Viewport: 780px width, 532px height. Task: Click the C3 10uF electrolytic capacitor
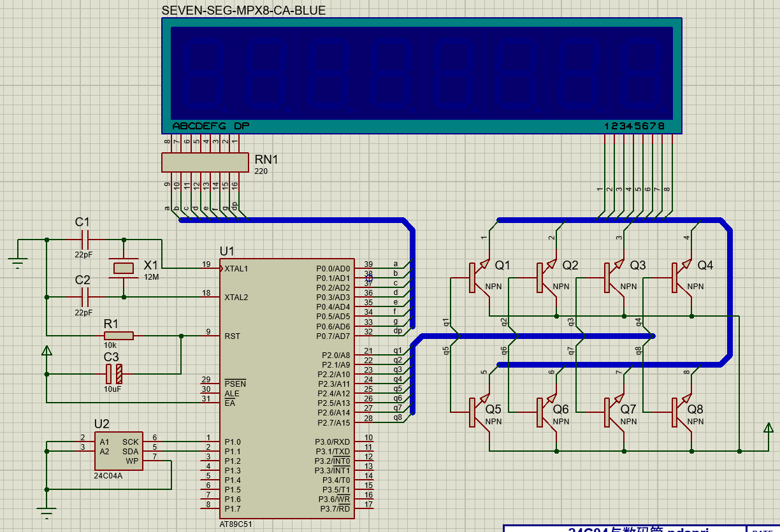pos(113,374)
